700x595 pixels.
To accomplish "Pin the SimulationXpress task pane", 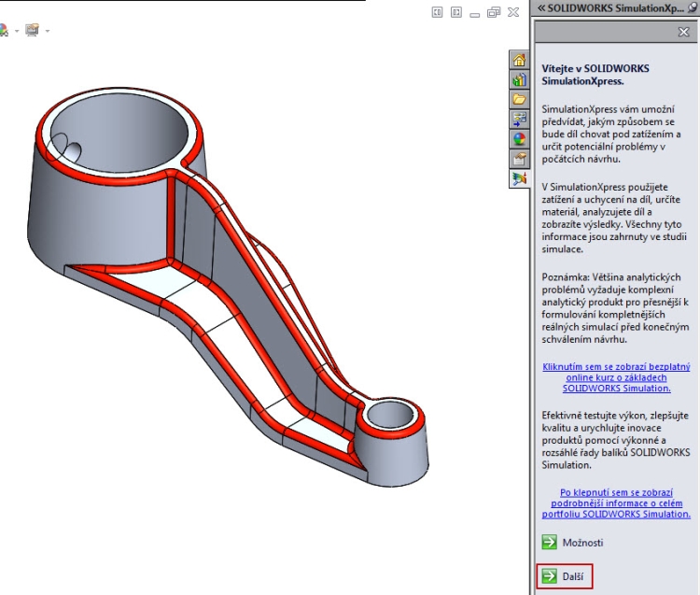I will coord(693,8).
